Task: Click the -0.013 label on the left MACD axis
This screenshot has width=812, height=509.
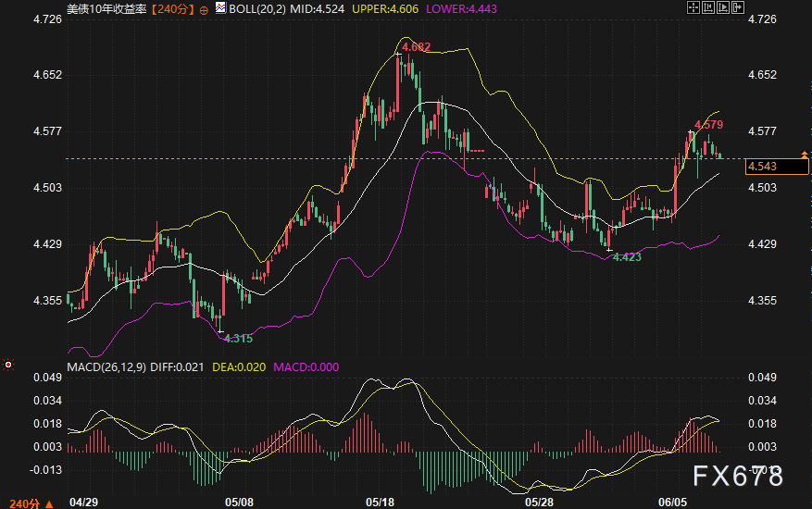Action: pos(45,469)
